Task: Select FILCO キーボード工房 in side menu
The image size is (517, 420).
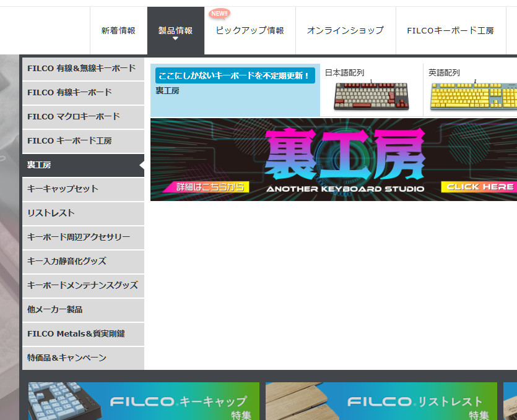Action: coord(83,140)
